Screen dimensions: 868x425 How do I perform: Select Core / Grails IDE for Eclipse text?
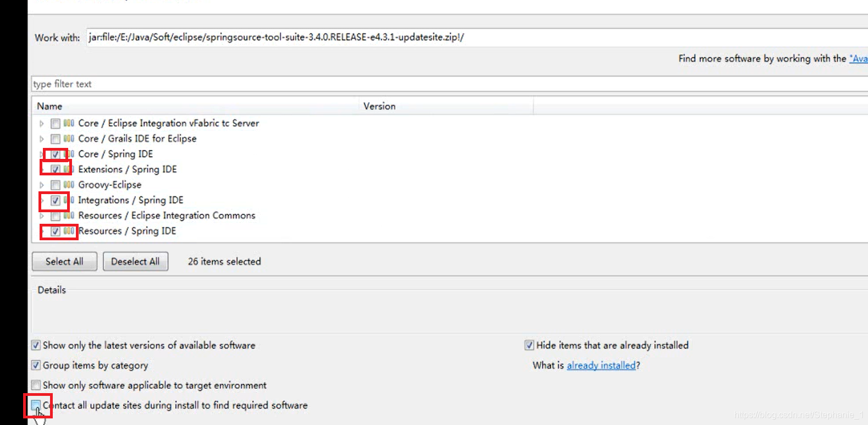137,139
